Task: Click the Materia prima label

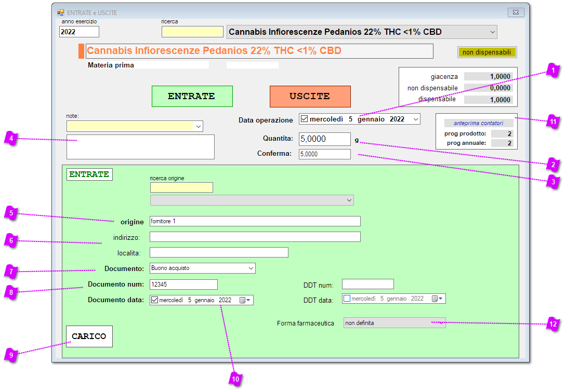Action: tap(111, 65)
